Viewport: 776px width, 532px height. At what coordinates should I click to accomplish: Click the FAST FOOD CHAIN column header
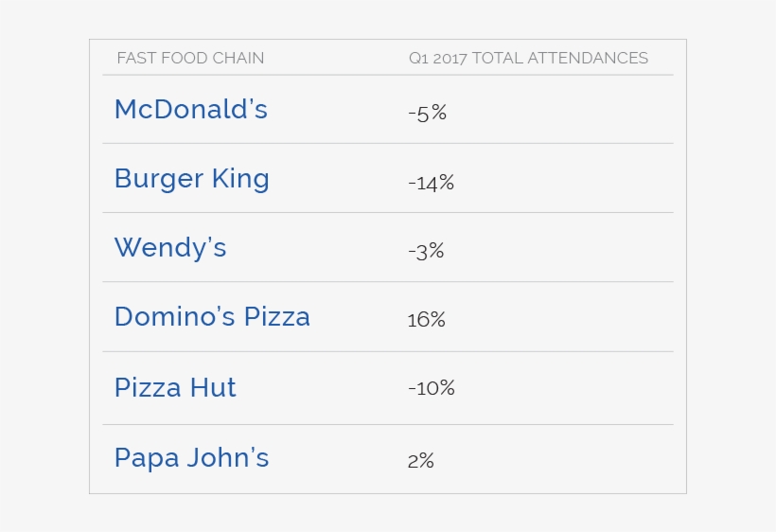pos(190,59)
